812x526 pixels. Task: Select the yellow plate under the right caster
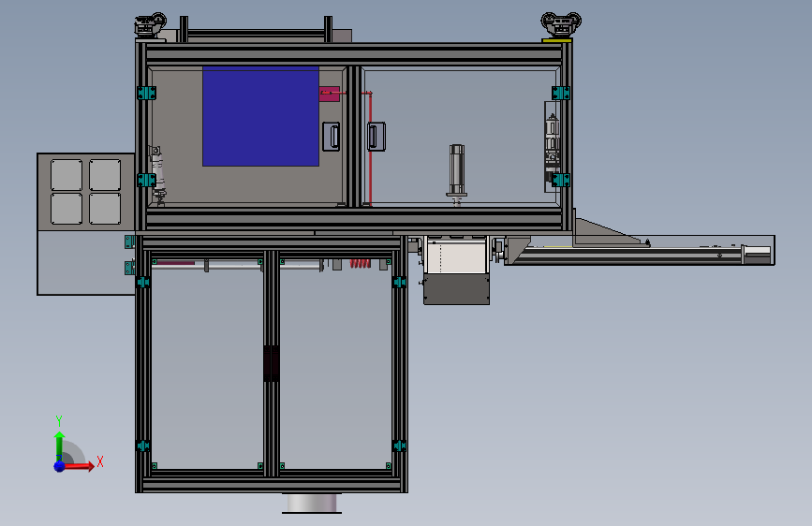coord(556,40)
